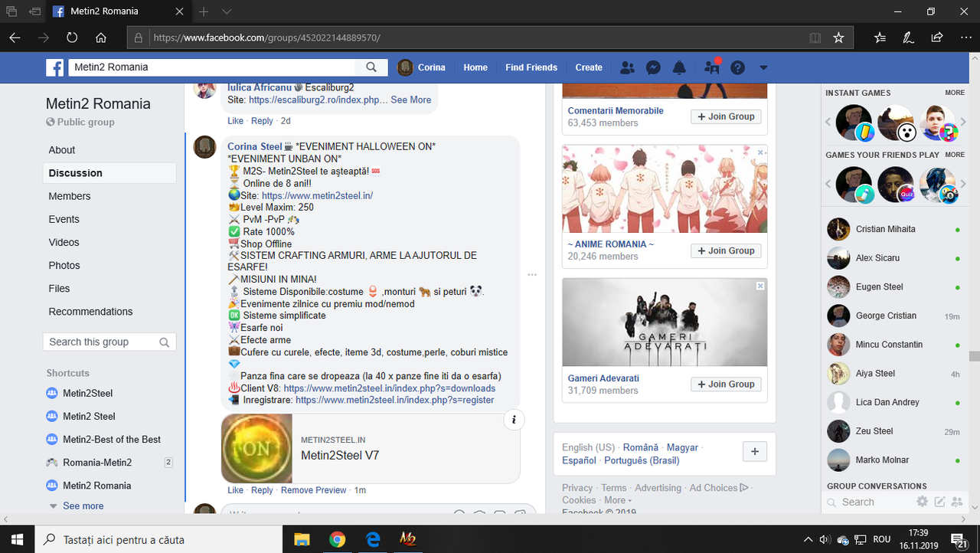980x553 pixels.
Task: Click the Metin2Steel V7 preview thumbnail
Action: pos(256,448)
